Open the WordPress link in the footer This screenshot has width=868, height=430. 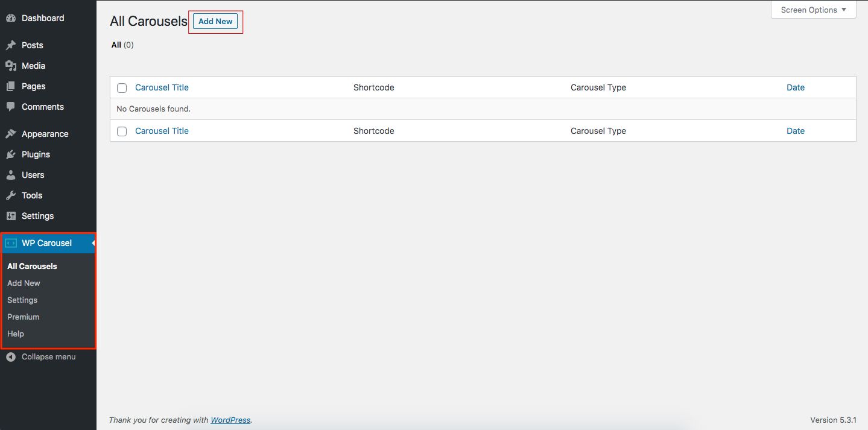(x=230, y=420)
